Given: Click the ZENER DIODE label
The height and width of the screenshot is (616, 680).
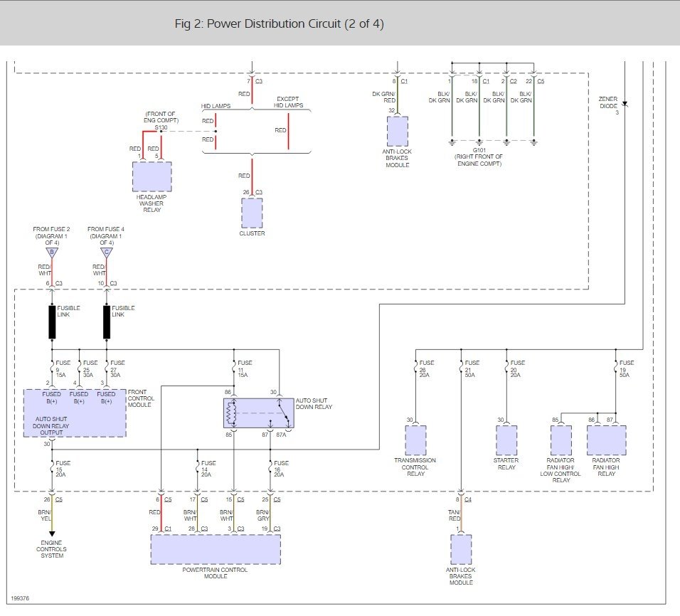Looking at the screenshot, I should coord(608,102).
